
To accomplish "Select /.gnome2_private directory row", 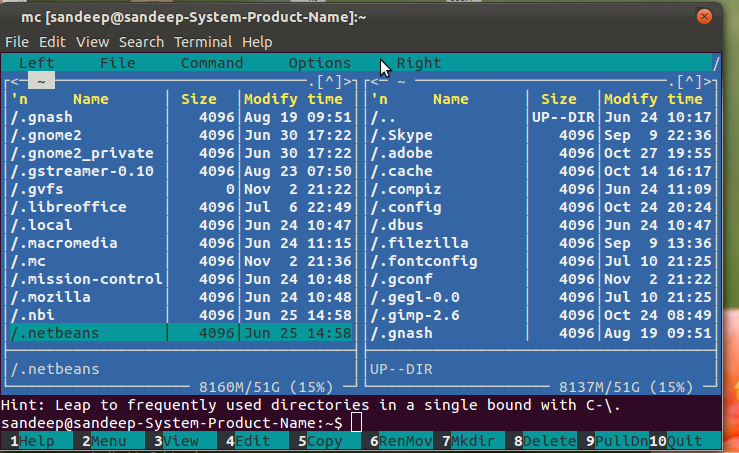I will pyautogui.click(x=181, y=153).
